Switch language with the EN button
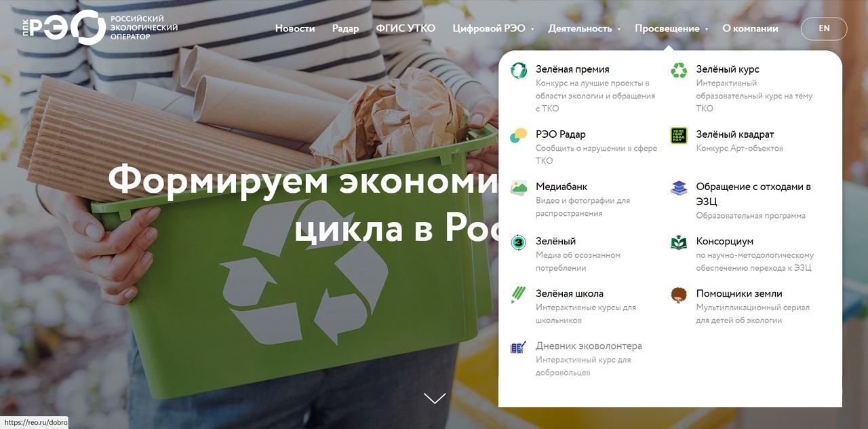Image resolution: width=868 pixels, height=429 pixels. pos(824,29)
